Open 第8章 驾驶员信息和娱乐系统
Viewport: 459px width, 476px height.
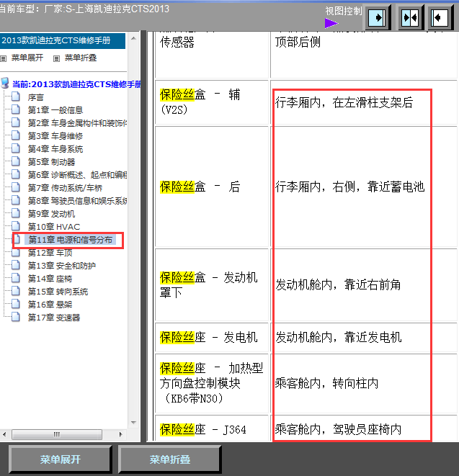(77, 201)
